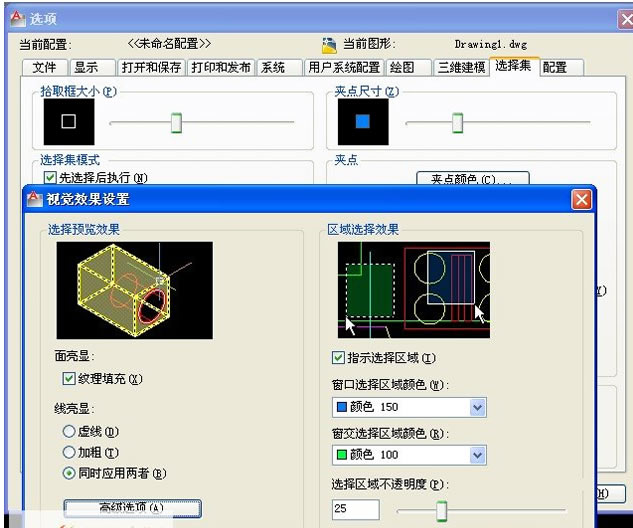This screenshot has height=528, width=633.
Task: Open the 窗交选择区域颜色 dropdown
Action: [477, 456]
